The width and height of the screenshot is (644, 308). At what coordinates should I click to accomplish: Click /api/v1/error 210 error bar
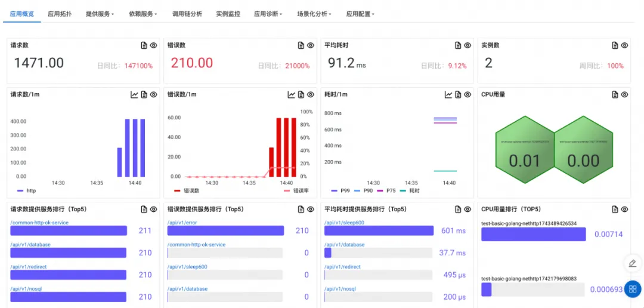[x=225, y=230]
